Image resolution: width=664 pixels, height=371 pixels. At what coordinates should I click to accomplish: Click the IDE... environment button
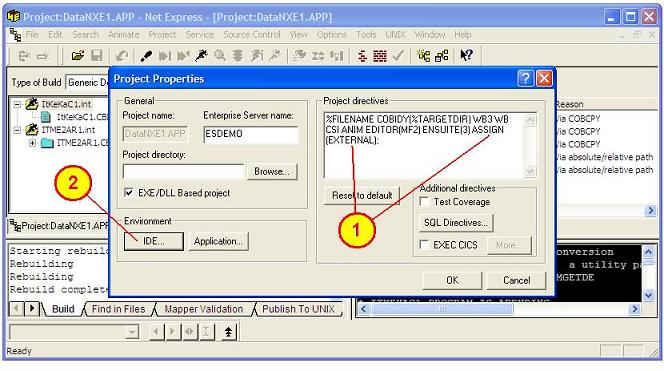tap(154, 241)
